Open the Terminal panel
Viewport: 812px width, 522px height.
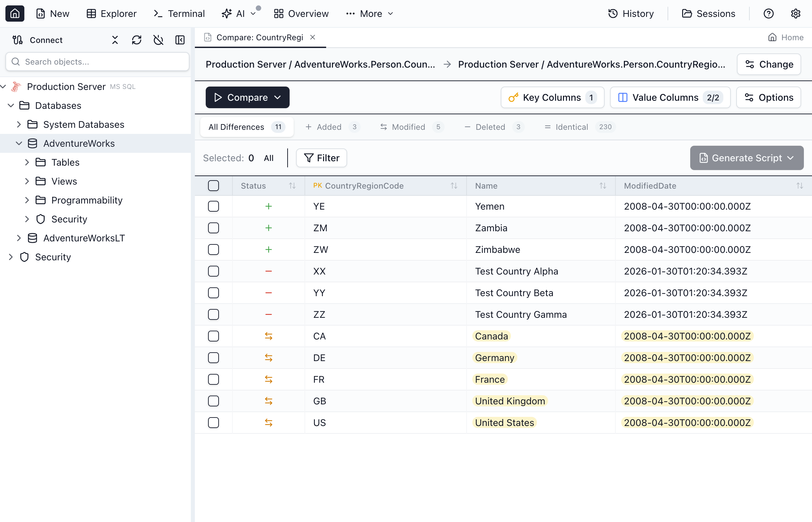[x=179, y=14]
